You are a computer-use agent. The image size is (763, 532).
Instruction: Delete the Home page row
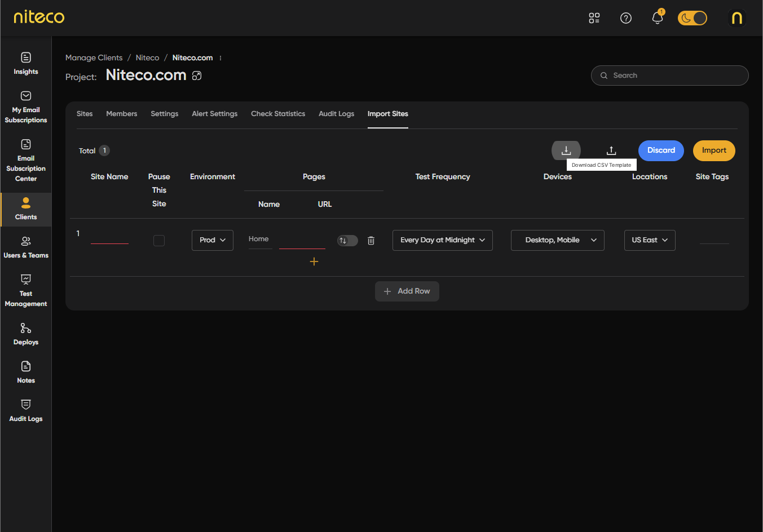click(371, 241)
